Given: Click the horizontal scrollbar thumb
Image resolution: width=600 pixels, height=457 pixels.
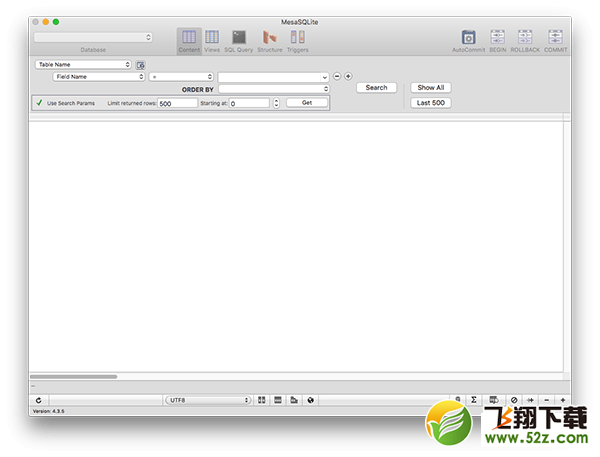Looking at the screenshot, I should click(73, 377).
